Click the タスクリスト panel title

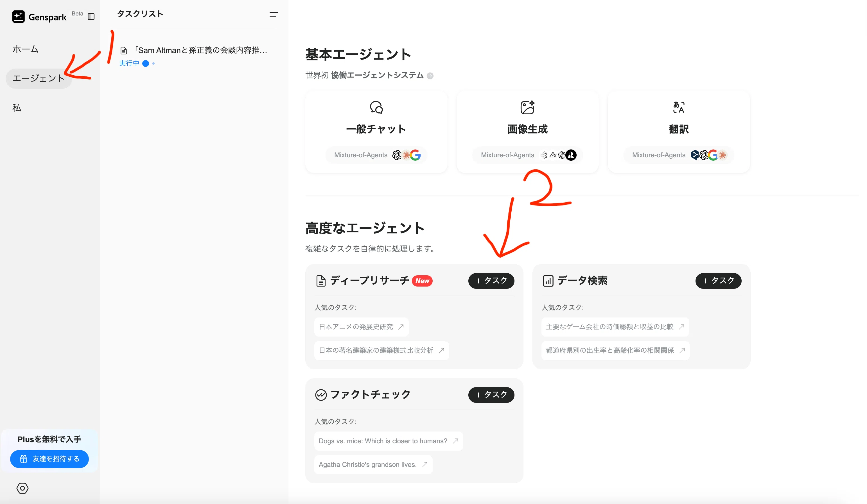click(x=140, y=14)
